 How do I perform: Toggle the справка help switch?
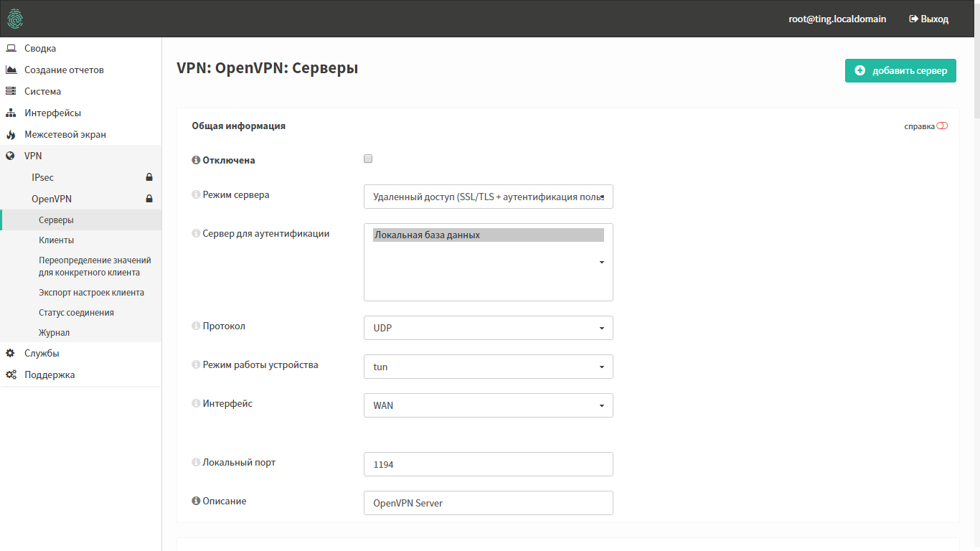point(942,126)
